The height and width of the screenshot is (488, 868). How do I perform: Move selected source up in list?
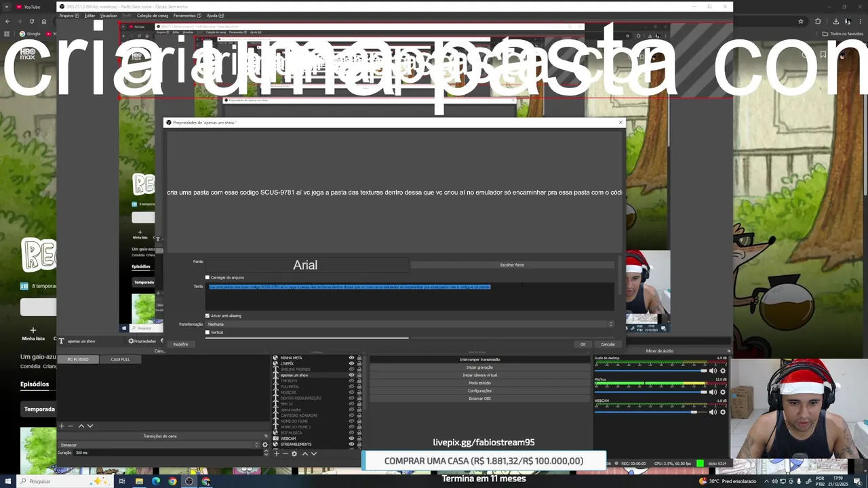coord(304,453)
